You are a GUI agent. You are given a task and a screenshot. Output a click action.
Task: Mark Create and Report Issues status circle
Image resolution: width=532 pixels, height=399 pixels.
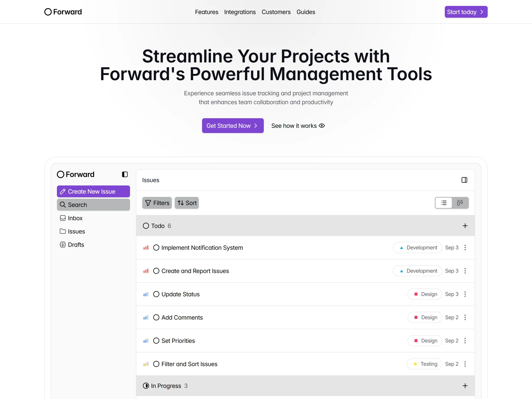(x=156, y=271)
